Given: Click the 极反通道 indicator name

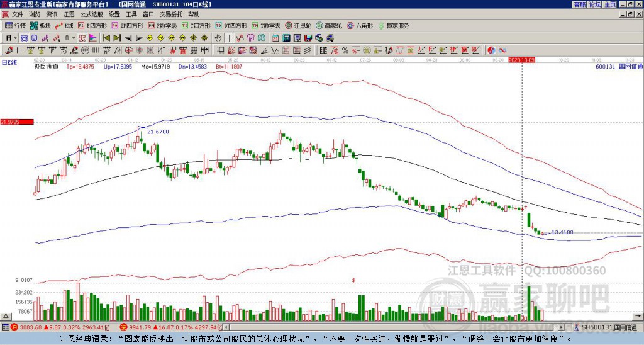Looking at the screenshot, I should (46, 67).
